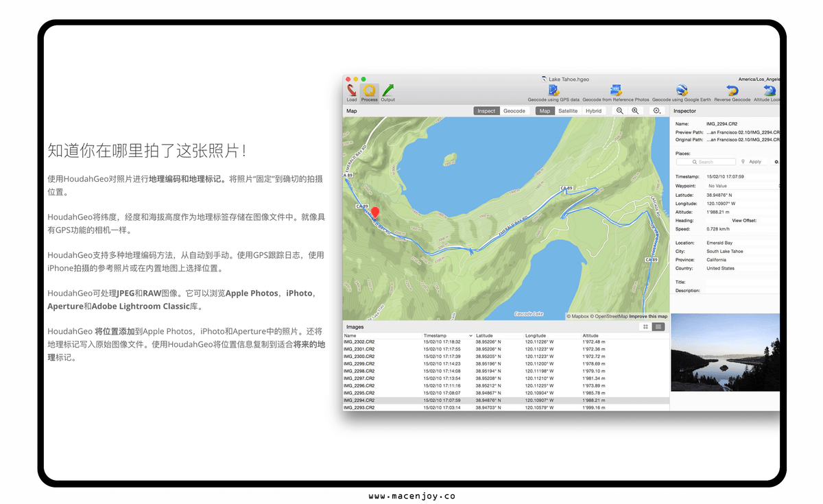Select highlighted row IMG_2294.CR2
This screenshot has width=823, height=504.
click(505, 400)
